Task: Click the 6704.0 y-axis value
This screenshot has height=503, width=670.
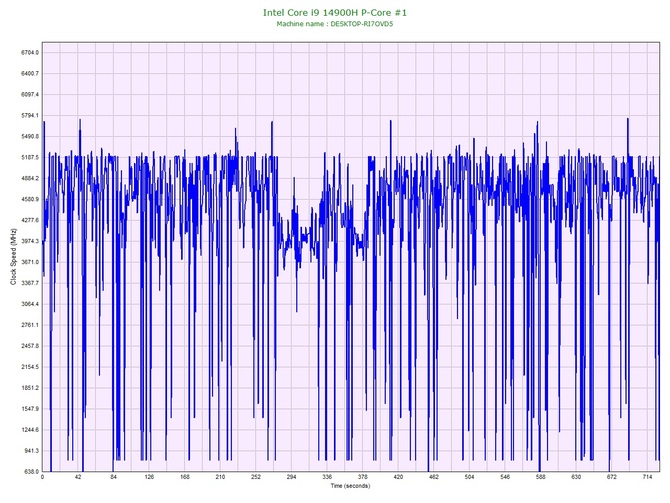Action: coord(30,53)
